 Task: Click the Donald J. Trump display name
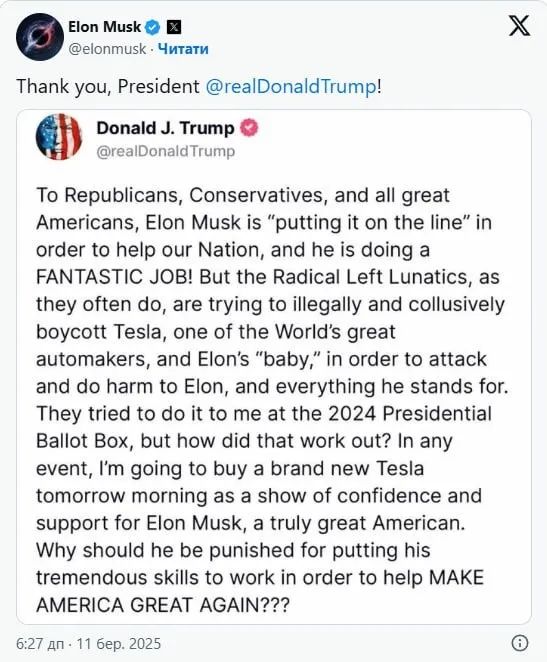165,128
